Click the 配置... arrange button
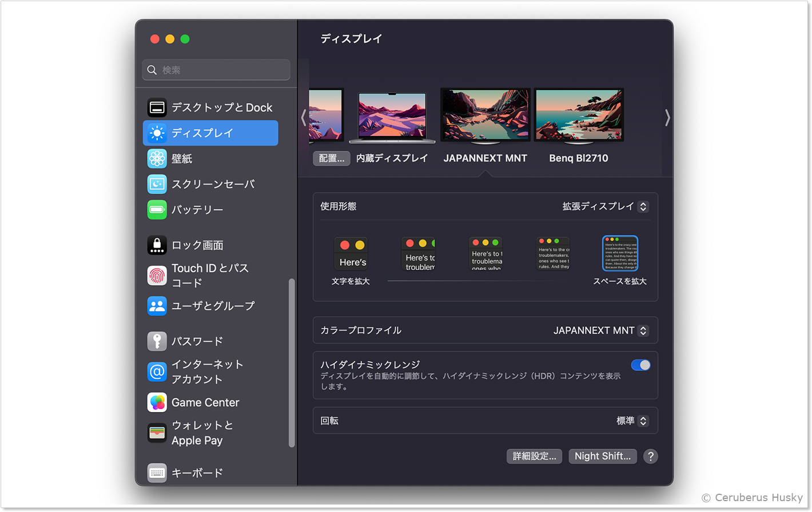Viewport: 812px width, 512px height. pyautogui.click(x=332, y=158)
